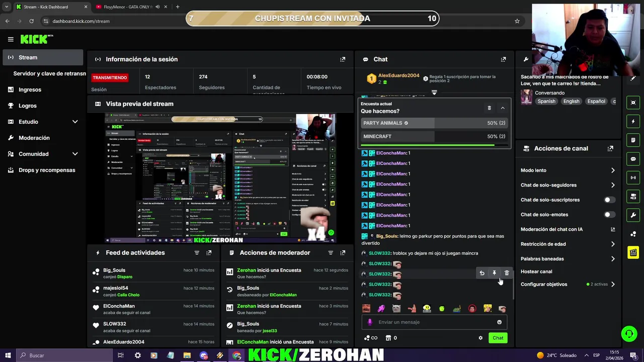Image resolution: width=644 pixels, height=362 pixels.
Task: Click the purple microphone icon in chat input
Action: coord(370,322)
